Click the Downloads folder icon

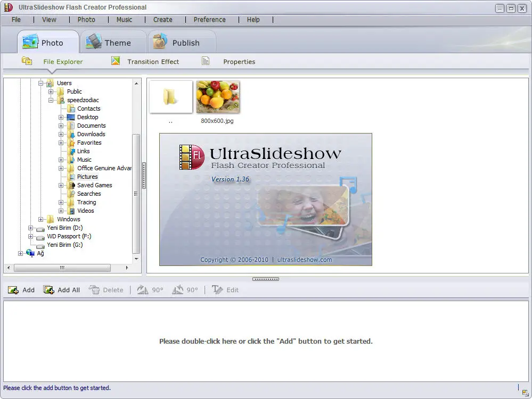click(71, 134)
